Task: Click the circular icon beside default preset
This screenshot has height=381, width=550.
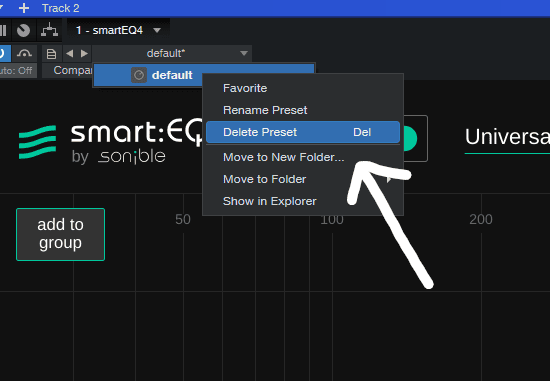Action: pos(139,75)
